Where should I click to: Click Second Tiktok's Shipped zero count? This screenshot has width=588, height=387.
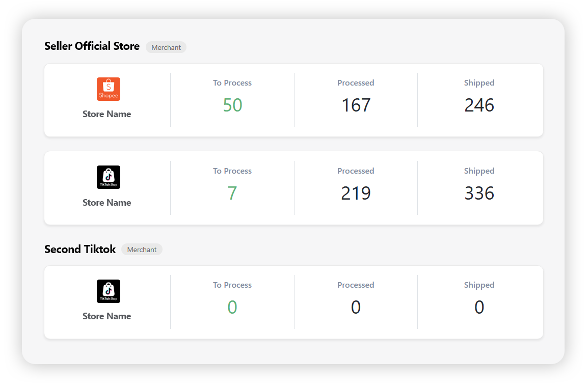point(479,308)
